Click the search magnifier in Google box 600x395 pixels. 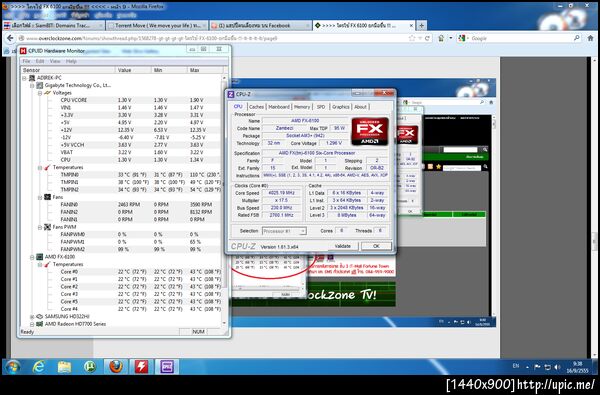coord(577,38)
